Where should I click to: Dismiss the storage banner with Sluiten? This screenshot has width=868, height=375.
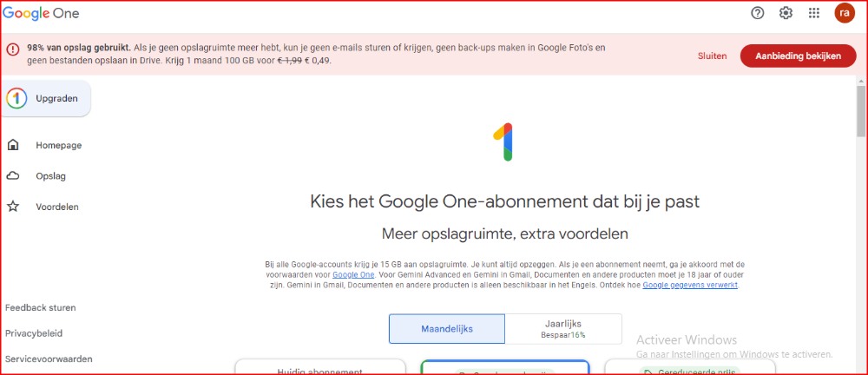pos(712,56)
